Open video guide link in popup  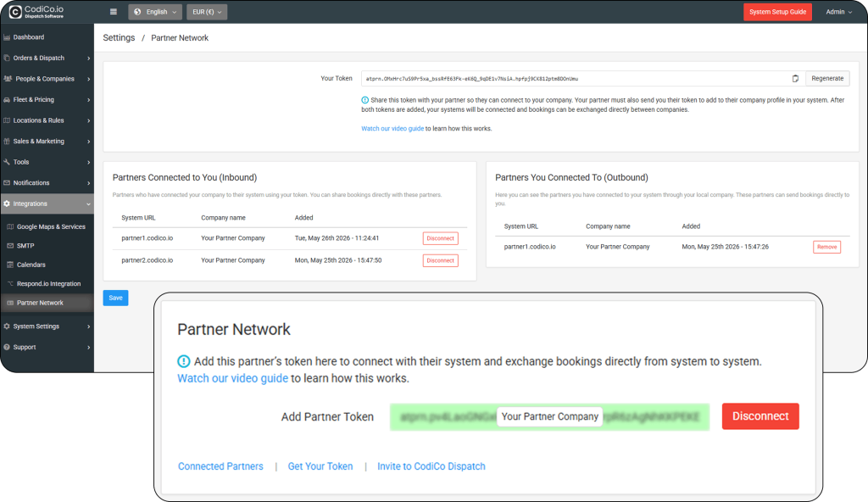click(x=232, y=378)
